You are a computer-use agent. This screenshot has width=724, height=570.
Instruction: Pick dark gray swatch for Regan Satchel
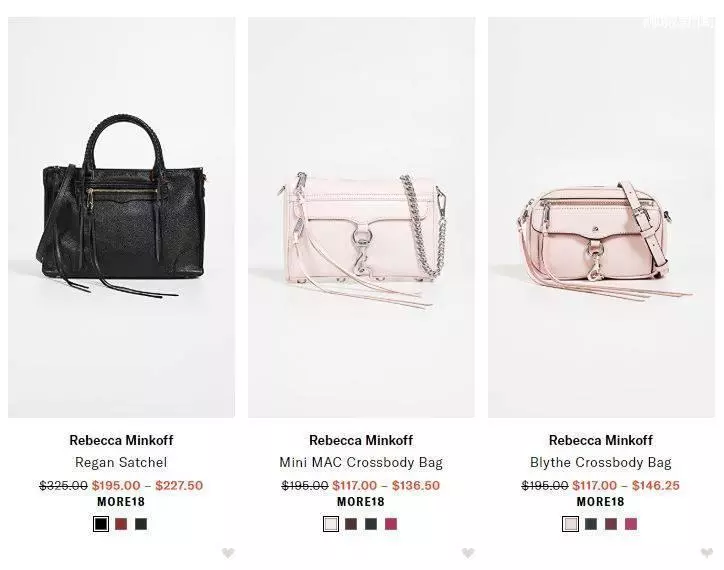point(141,524)
